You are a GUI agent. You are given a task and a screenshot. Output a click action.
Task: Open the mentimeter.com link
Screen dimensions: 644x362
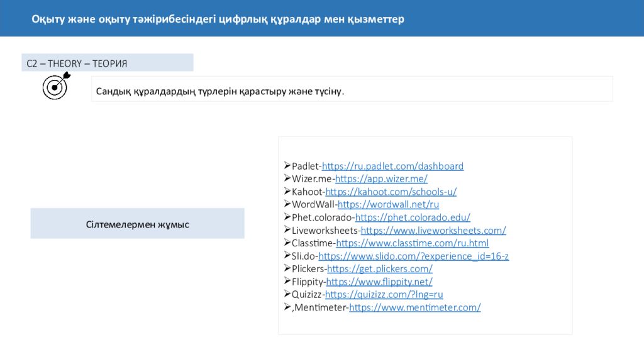tap(415, 307)
